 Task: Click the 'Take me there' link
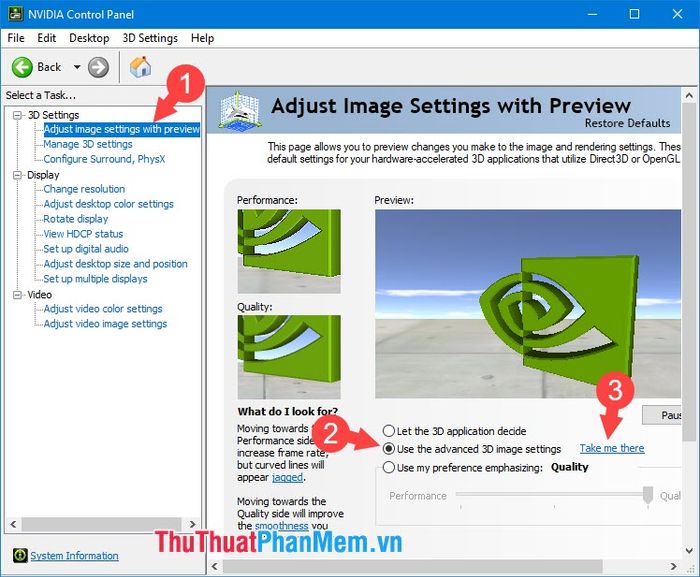click(612, 448)
